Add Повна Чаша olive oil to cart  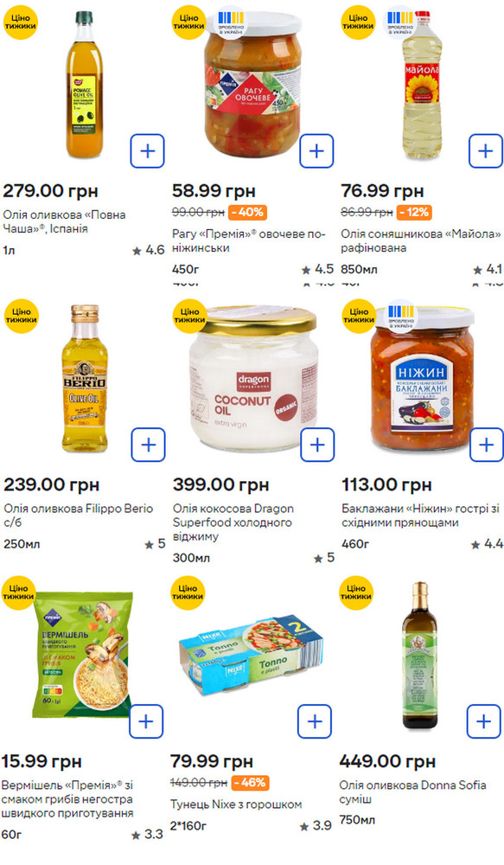147,151
